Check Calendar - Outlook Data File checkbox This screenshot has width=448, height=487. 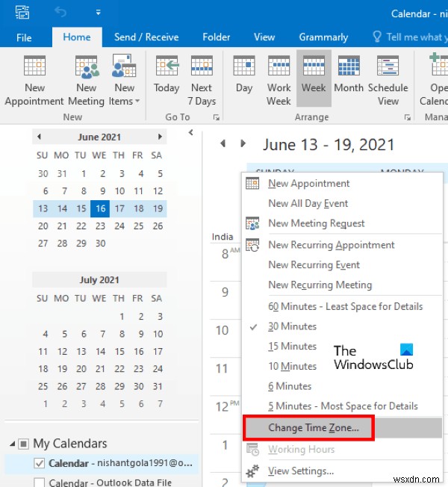39,483
